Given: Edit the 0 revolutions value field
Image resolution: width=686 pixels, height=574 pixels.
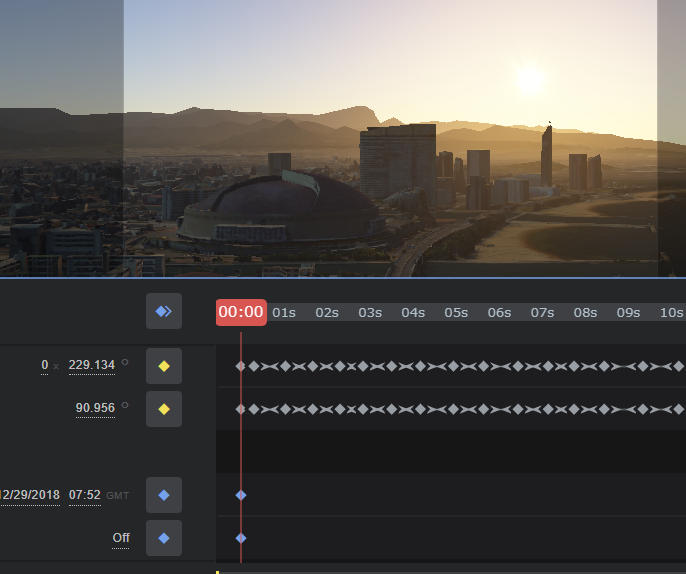Looking at the screenshot, I should [45, 365].
